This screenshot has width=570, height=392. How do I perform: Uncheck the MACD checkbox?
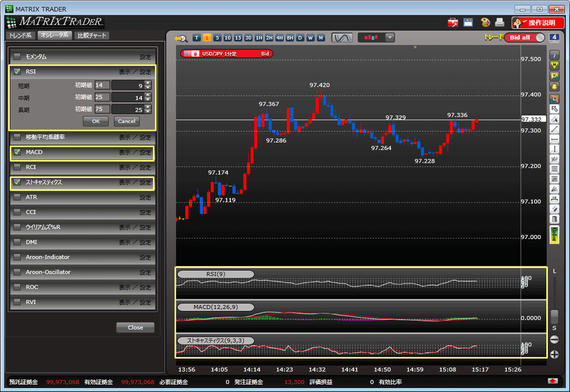click(17, 152)
